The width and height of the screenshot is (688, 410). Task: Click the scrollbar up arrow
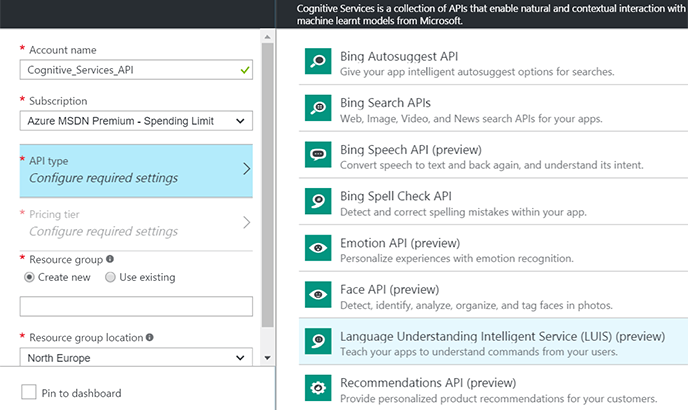pos(267,37)
